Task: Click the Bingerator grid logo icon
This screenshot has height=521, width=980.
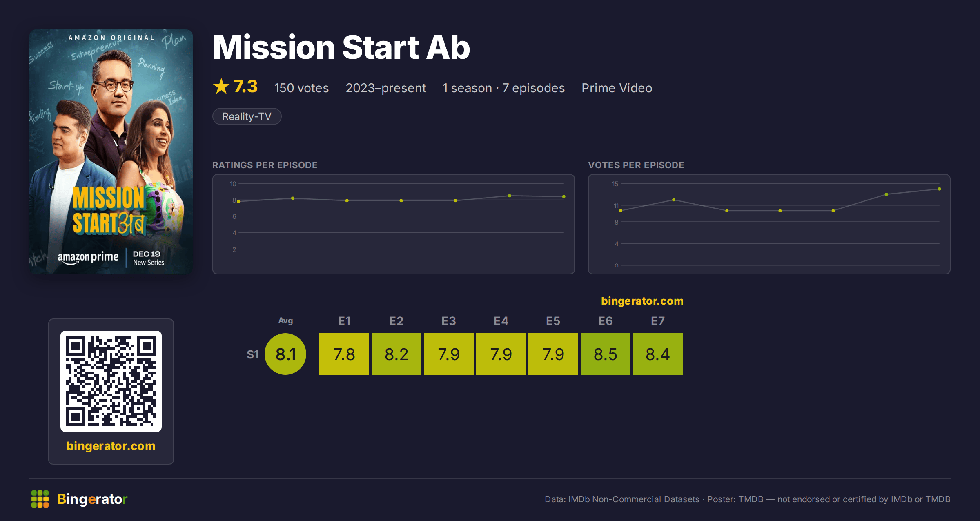Action: click(40, 499)
